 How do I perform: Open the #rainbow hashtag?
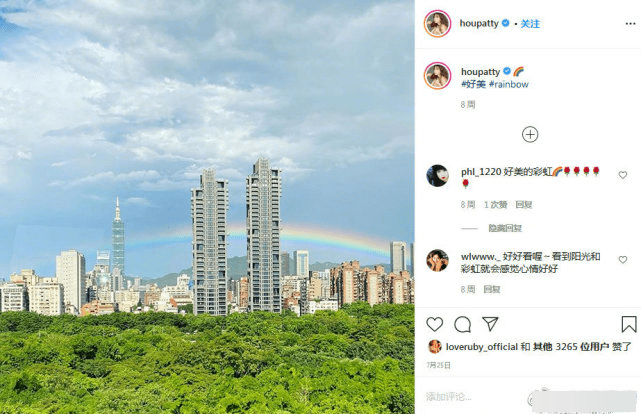(509, 84)
